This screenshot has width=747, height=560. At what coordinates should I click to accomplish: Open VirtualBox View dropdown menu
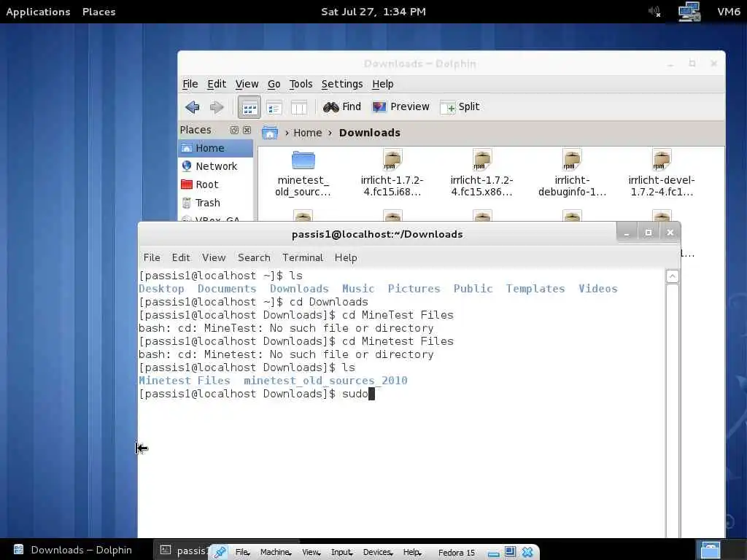coord(311,553)
